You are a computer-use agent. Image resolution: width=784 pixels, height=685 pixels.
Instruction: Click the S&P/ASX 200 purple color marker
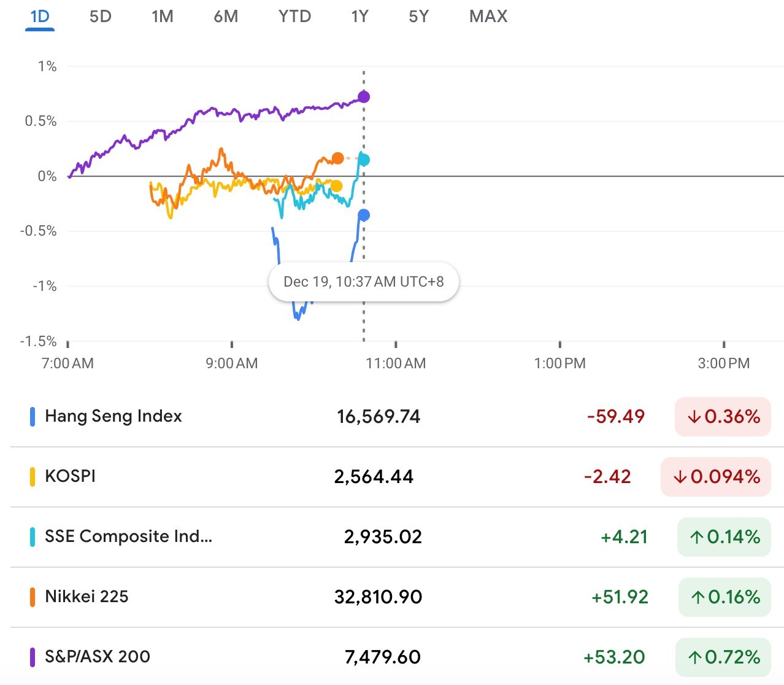pyautogui.click(x=33, y=657)
